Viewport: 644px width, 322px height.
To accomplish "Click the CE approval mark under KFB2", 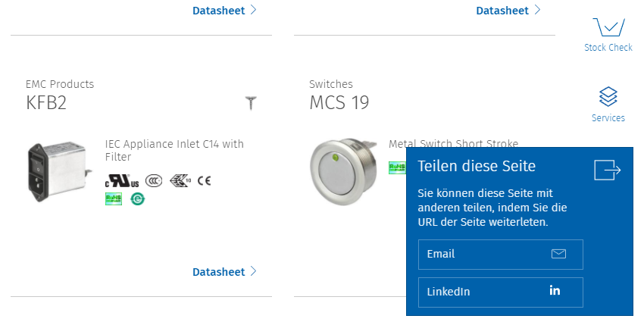I will [204, 181].
